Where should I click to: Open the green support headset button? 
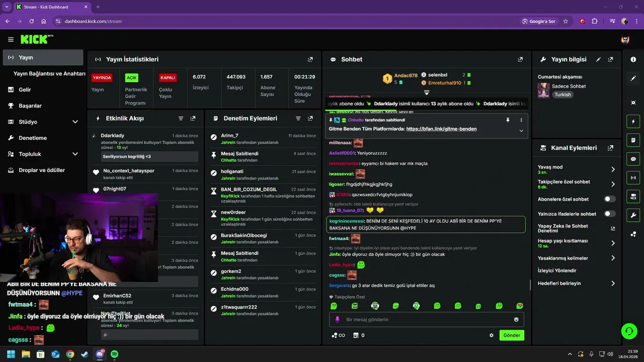[x=629, y=331]
